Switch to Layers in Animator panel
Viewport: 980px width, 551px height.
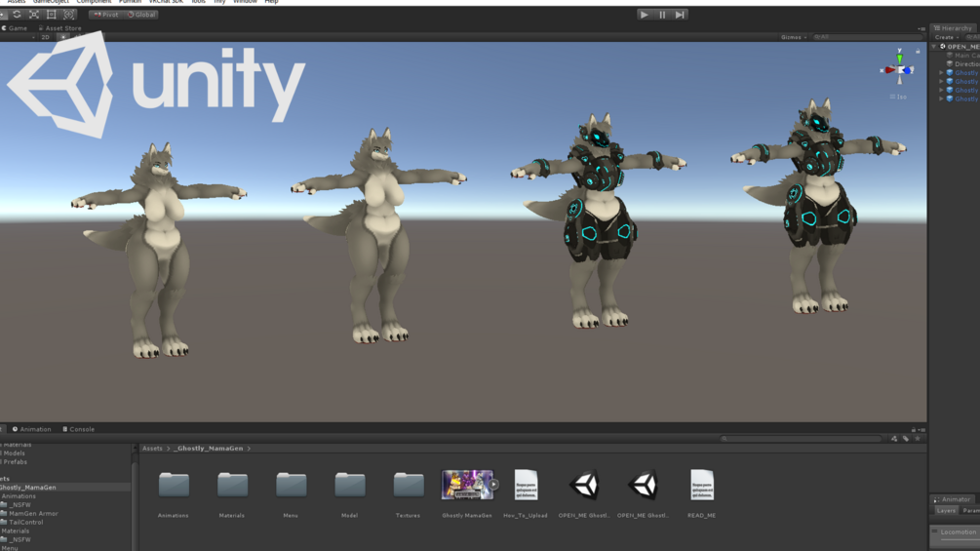tap(946, 511)
